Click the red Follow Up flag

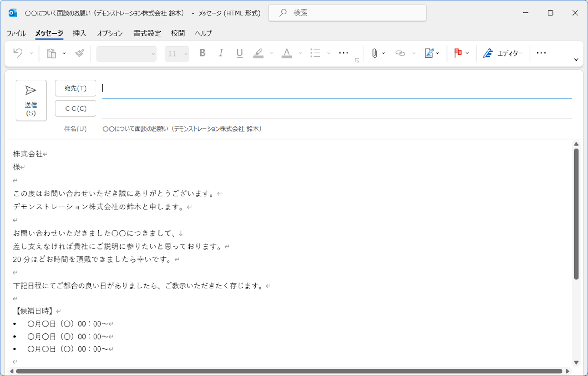[x=458, y=53]
